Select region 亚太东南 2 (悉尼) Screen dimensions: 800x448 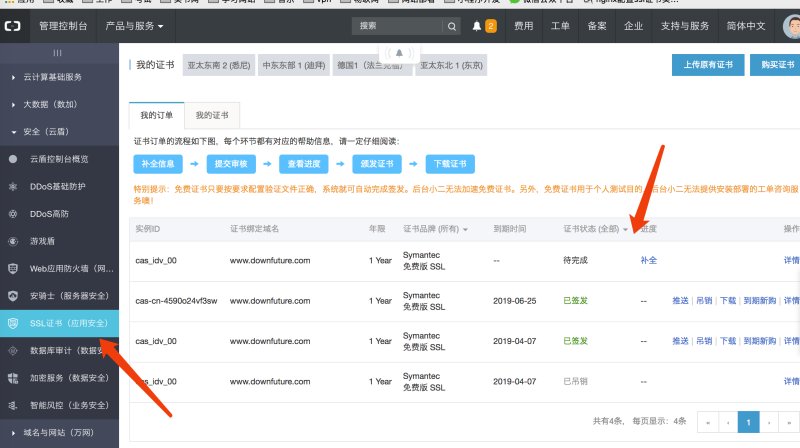[x=219, y=65]
